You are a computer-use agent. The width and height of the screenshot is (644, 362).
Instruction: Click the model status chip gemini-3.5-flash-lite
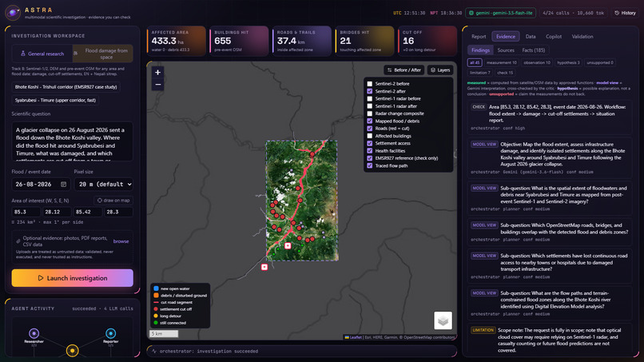coord(501,13)
